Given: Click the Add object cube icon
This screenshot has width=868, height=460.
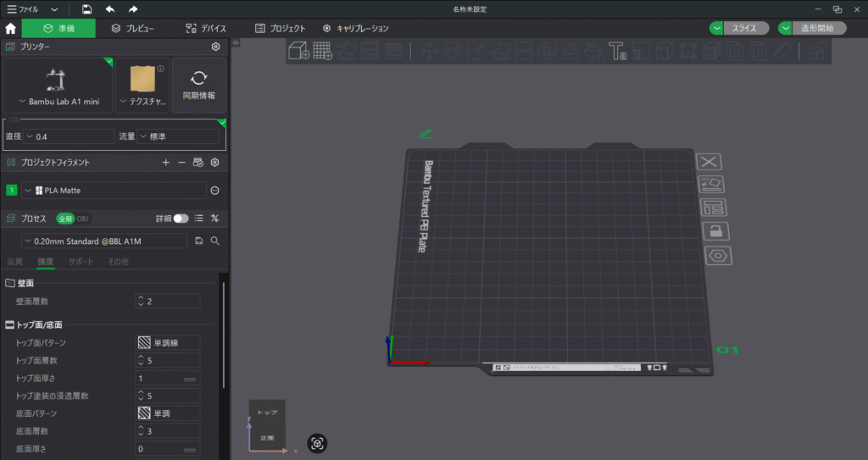Looking at the screenshot, I should (299, 51).
